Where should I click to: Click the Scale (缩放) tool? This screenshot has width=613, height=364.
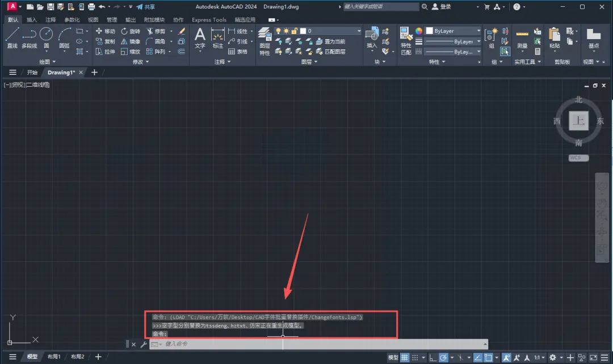tap(130, 52)
